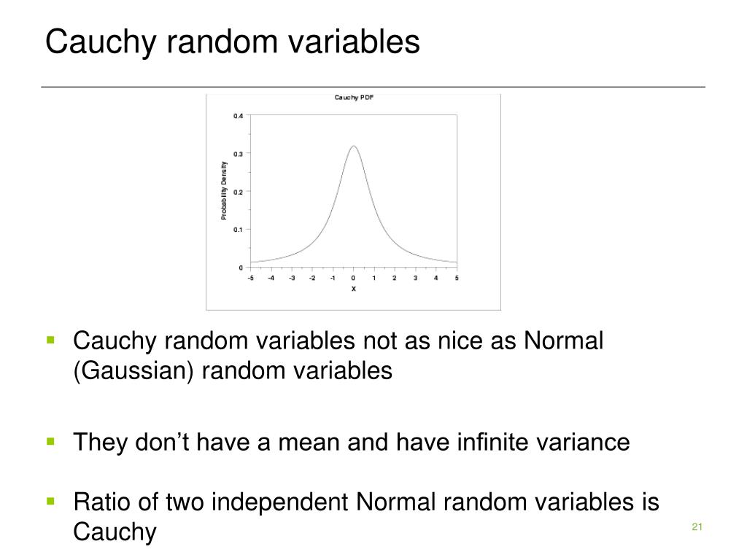Click the slide title 'Cauchy random variables'
The height and width of the screenshot is (560, 747).
(x=233, y=42)
